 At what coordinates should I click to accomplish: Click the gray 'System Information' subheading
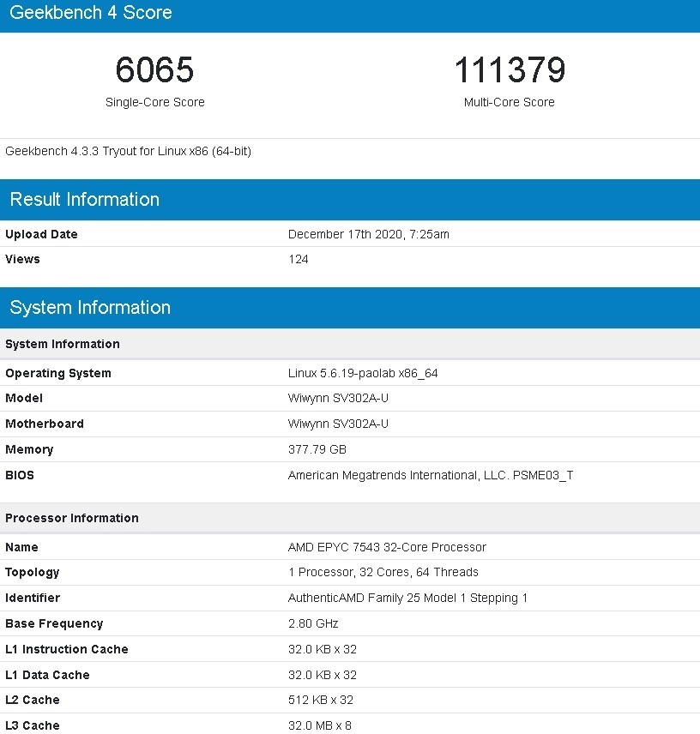pyautogui.click(x=63, y=344)
